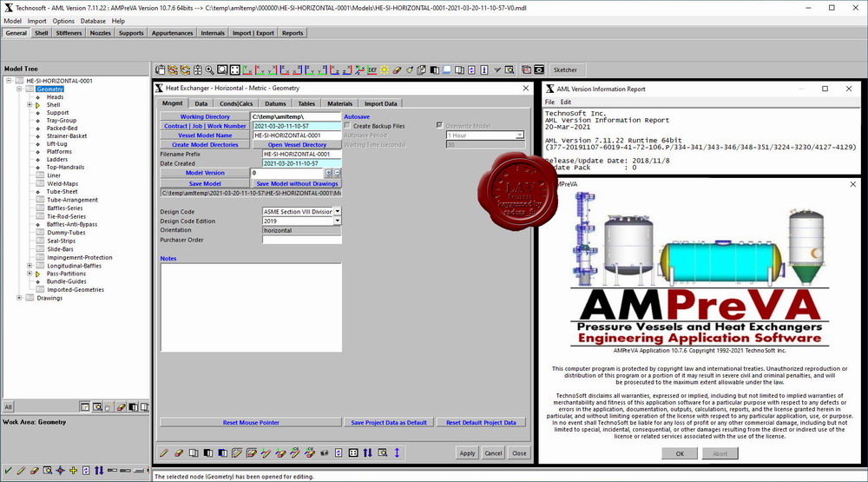The height and width of the screenshot is (482, 868).
Task: Click Create Model Directories button
Action: tap(205, 144)
